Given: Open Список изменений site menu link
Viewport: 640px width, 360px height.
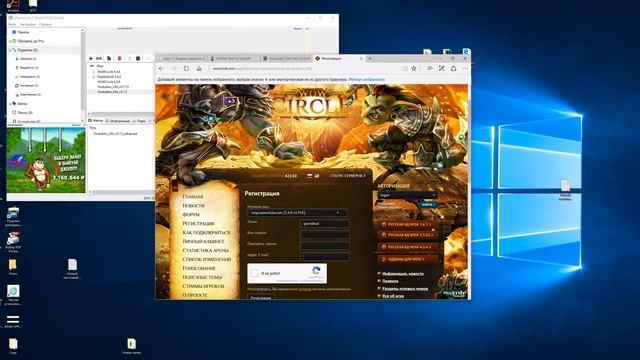Looking at the screenshot, I should (207, 260).
